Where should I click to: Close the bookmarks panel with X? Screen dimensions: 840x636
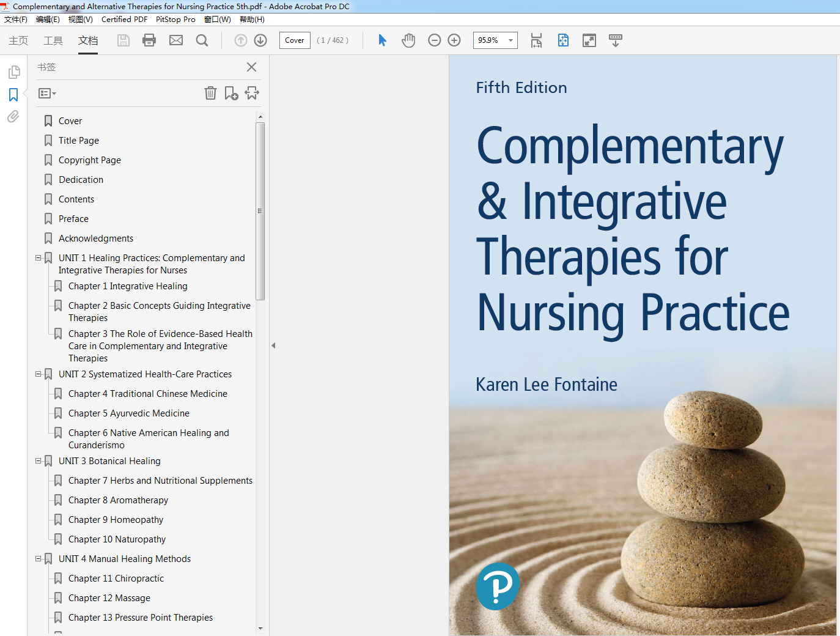click(x=251, y=67)
